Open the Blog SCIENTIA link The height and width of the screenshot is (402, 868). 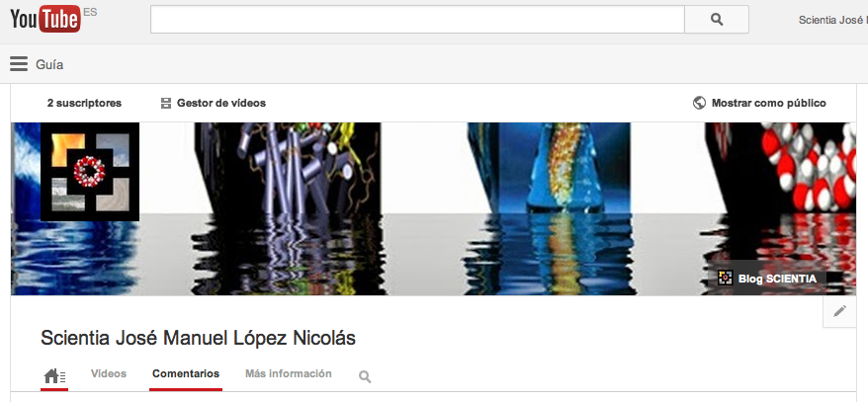tap(777, 279)
